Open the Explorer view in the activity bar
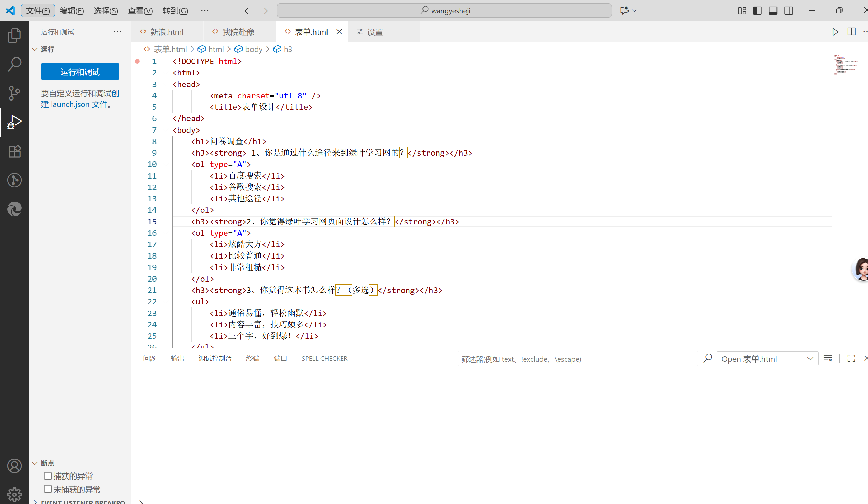The image size is (868, 504). pos(14,35)
